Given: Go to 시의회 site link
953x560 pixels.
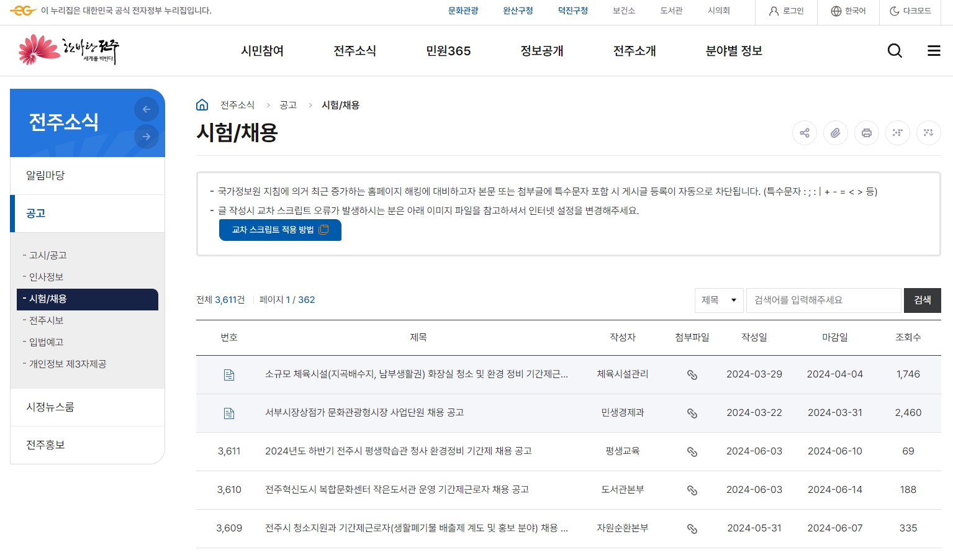Looking at the screenshot, I should [719, 11].
